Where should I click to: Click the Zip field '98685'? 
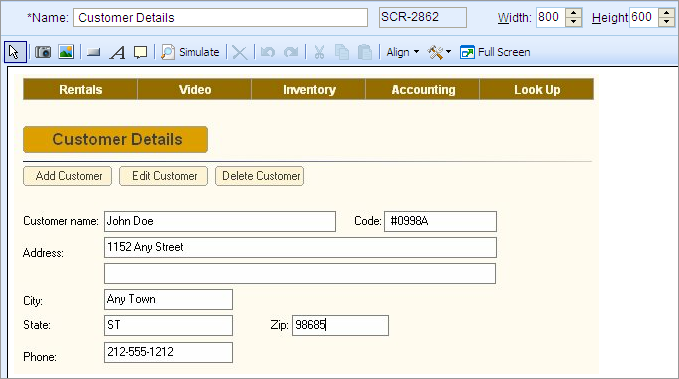tap(340, 325)
